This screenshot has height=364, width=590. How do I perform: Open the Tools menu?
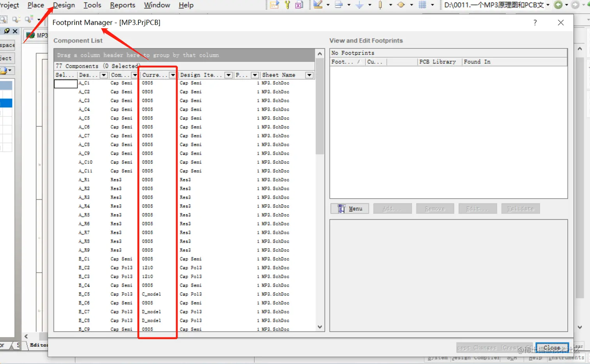92,5
